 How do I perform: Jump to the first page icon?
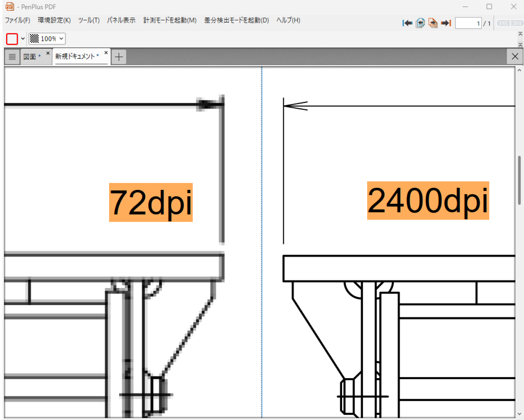[407, 23]
